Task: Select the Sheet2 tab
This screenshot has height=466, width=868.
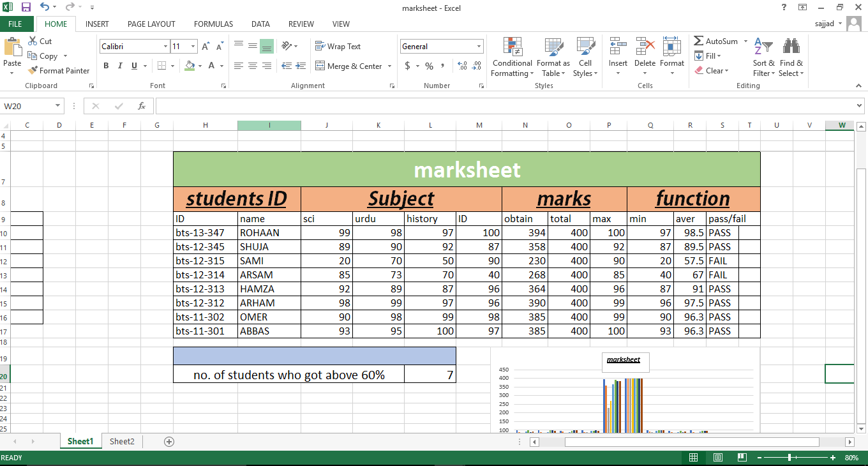Action: [121, 441]
